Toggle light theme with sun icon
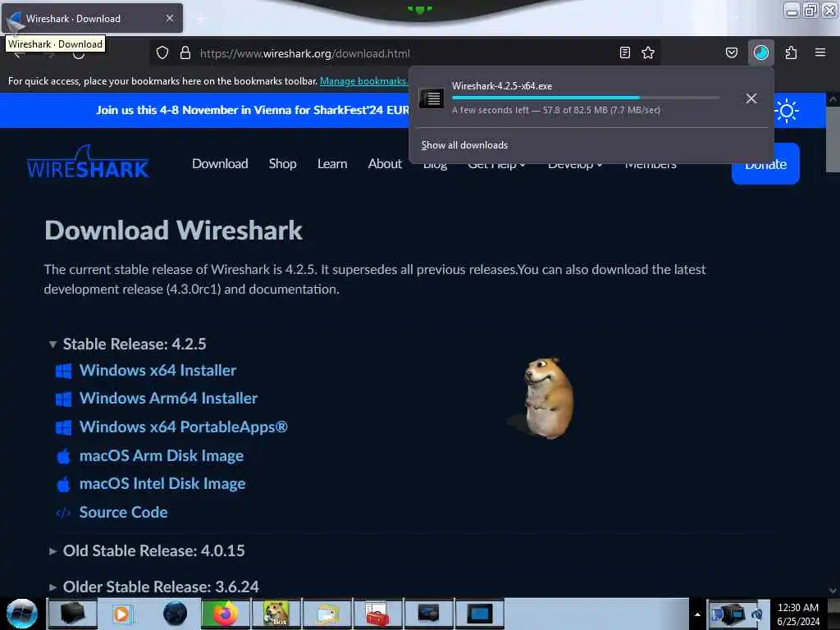Image resolution: width=840 pixels, height=630 pixels. pyautogui.click(x=787, y=111)
